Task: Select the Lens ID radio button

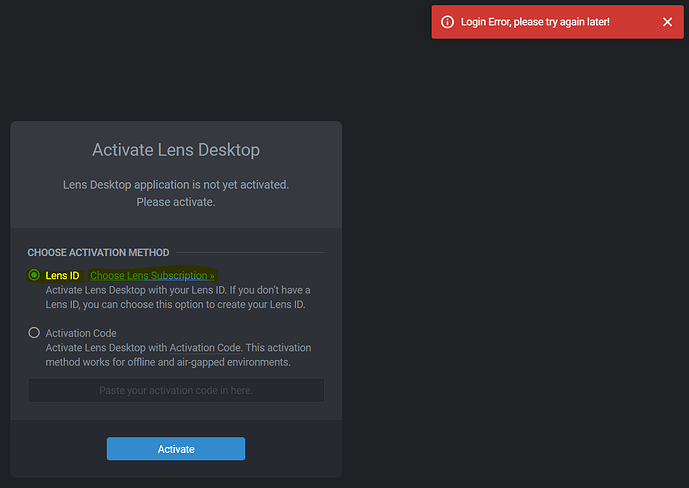Action: tap(34, 275)
